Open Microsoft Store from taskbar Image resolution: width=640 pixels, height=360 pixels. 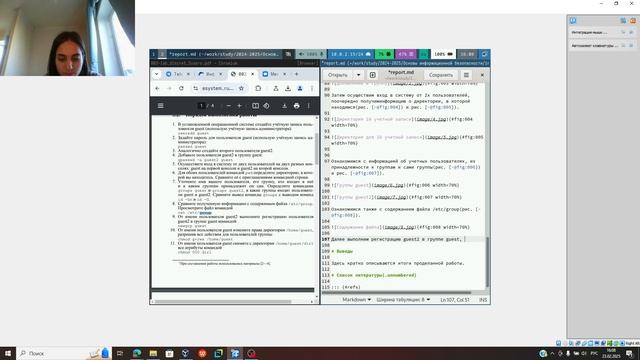[x=169, y=353]
